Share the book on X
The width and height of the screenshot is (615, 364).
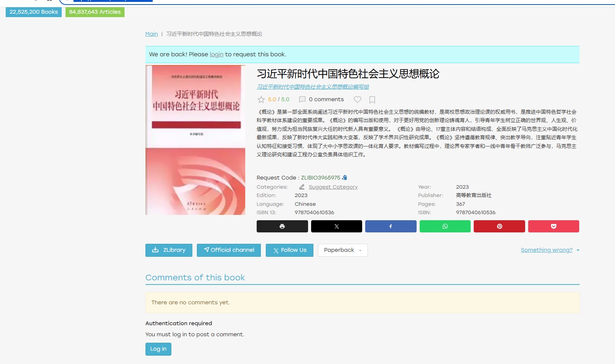pyautogui.click(x=336, y=226)
